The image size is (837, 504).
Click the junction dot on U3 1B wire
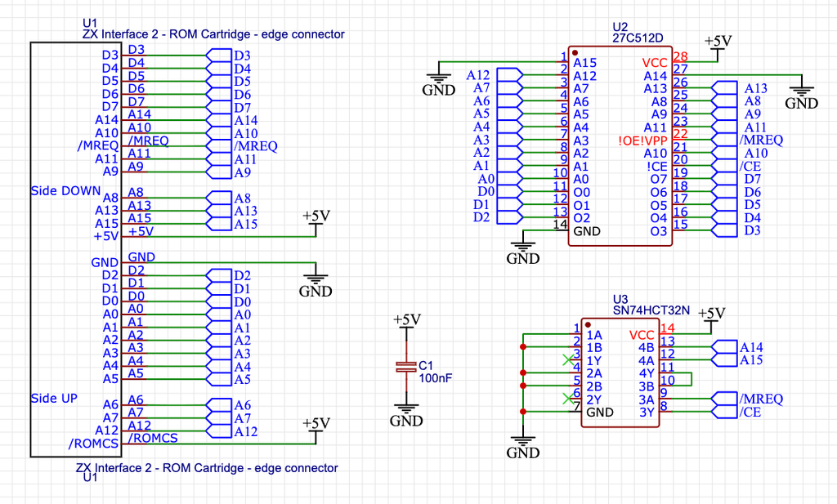point(523,347)
